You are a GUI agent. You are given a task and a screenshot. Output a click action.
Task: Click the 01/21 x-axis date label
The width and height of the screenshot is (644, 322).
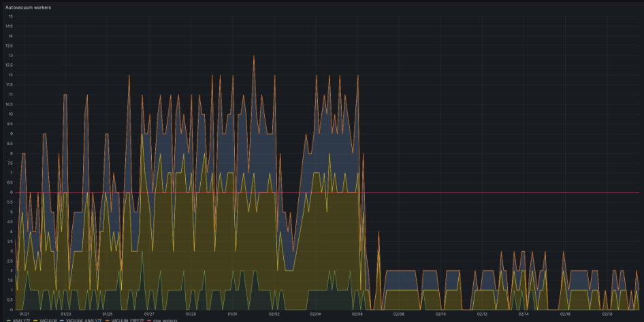(x=24, y=315)
